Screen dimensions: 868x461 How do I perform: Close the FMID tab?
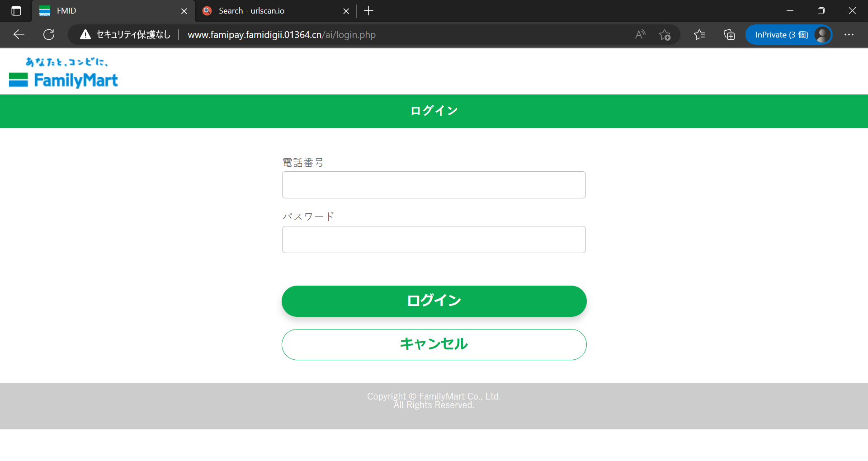184,11
